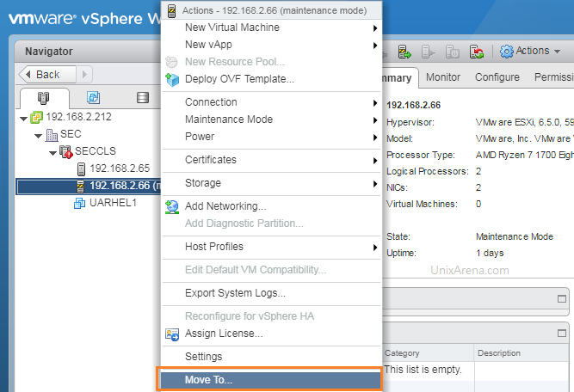Collapse the SECCLS cluster tree node

(x=53, y=153)
